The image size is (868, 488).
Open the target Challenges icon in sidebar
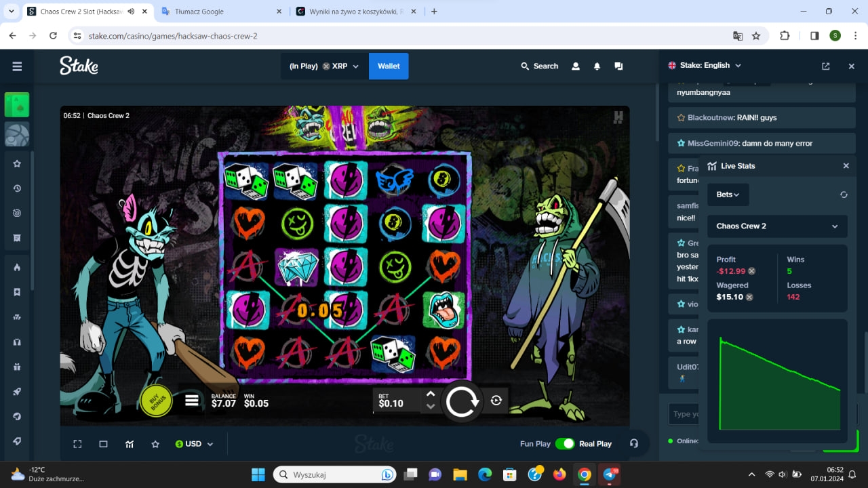tap(17, 213)
